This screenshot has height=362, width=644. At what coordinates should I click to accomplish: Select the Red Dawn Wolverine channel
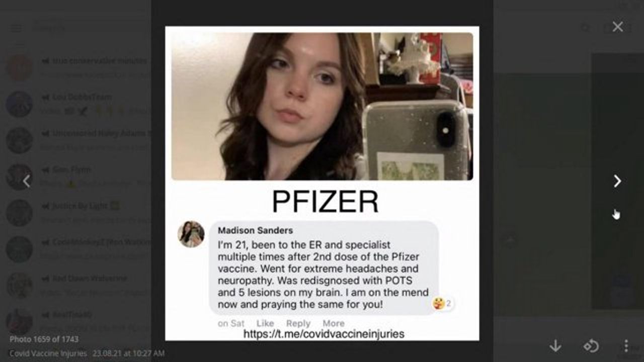coord(75,286)
